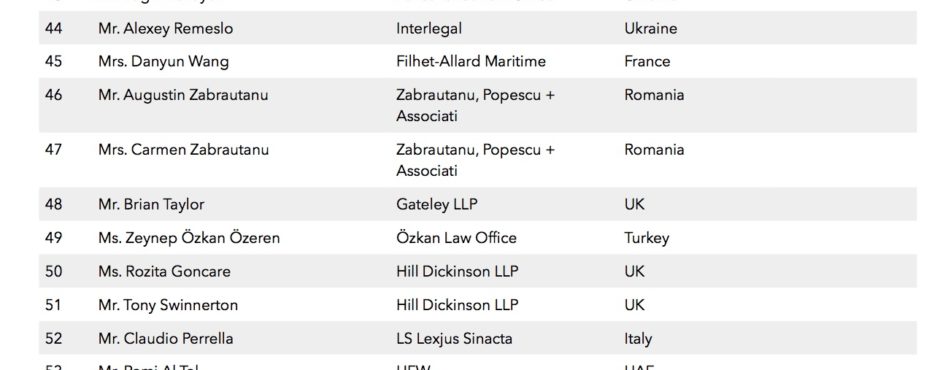The image size is (940, 370).
Task: Select Mr. Brian Taylor name
Action: pos(151,204)
